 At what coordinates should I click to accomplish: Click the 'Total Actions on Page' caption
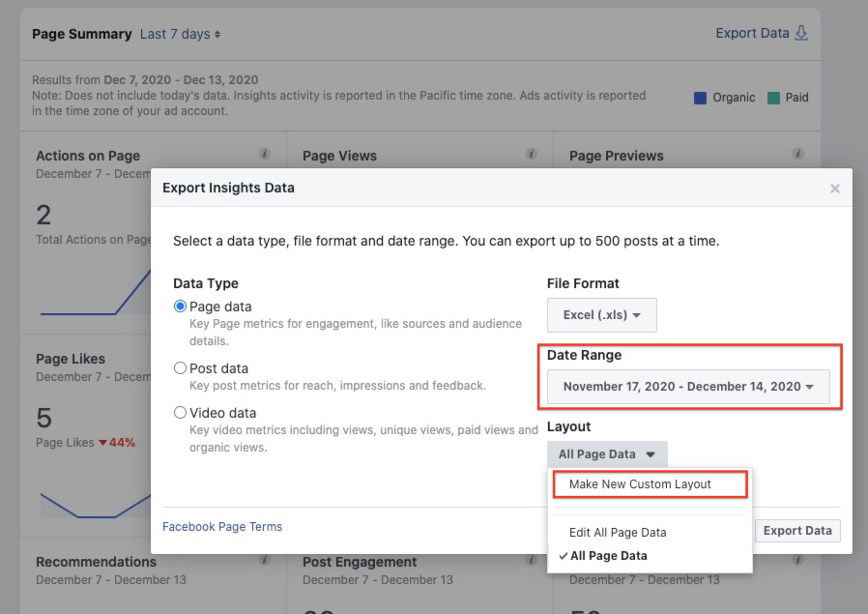[93, 240]
